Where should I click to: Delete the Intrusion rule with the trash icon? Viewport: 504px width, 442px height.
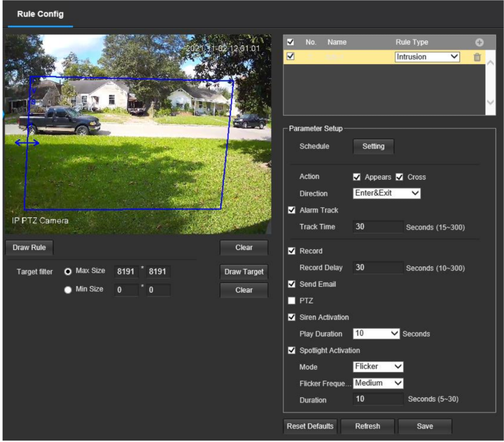[x=477, y=57]
